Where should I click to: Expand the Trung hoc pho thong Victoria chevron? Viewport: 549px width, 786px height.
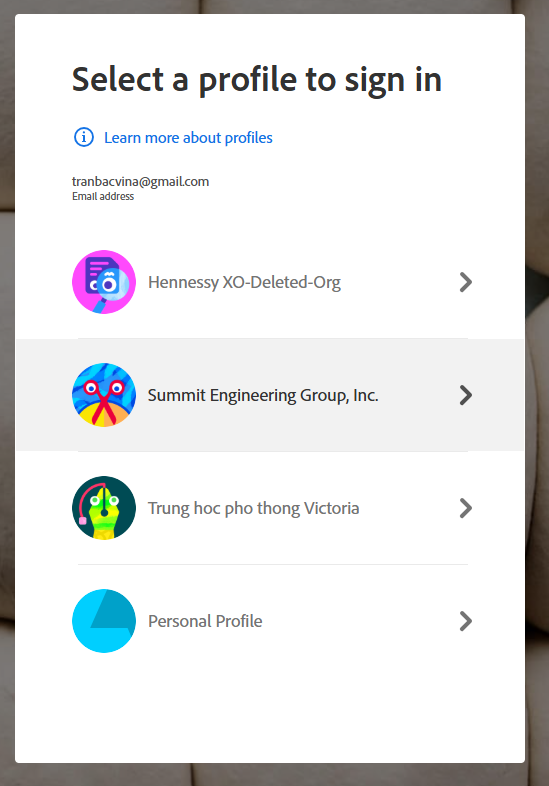pos(466,508)
